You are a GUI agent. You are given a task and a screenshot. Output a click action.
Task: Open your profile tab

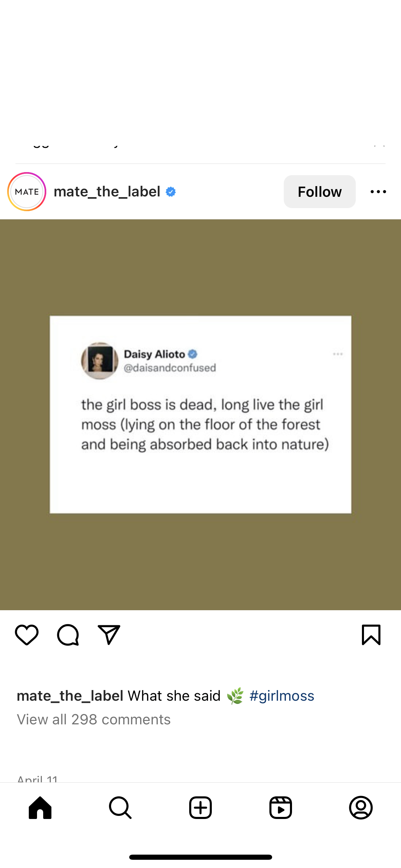click(x=361, y=807)
